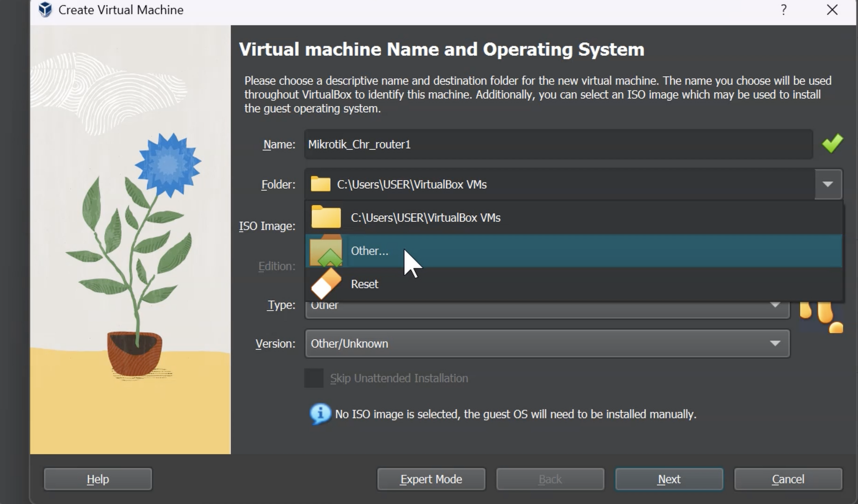Viewport: 858px width, 504px height.
Task: Open the Version dropdown showing Other/Unknown
Action: [547, 344]
